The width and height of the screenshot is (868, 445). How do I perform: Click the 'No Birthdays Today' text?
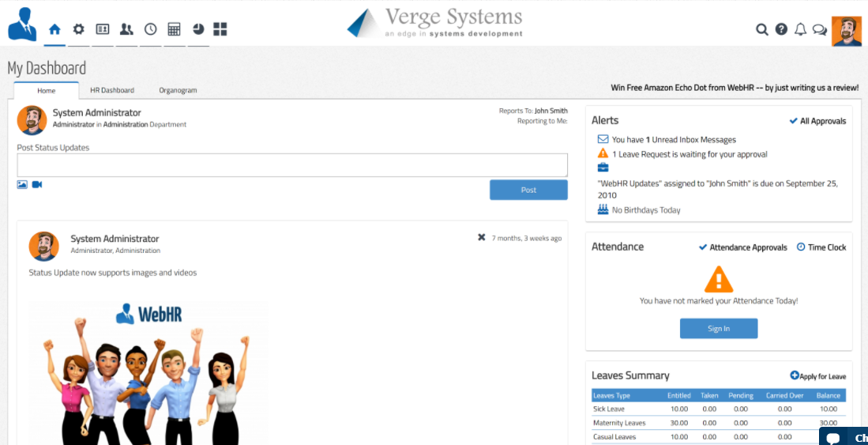pos(646,210)
